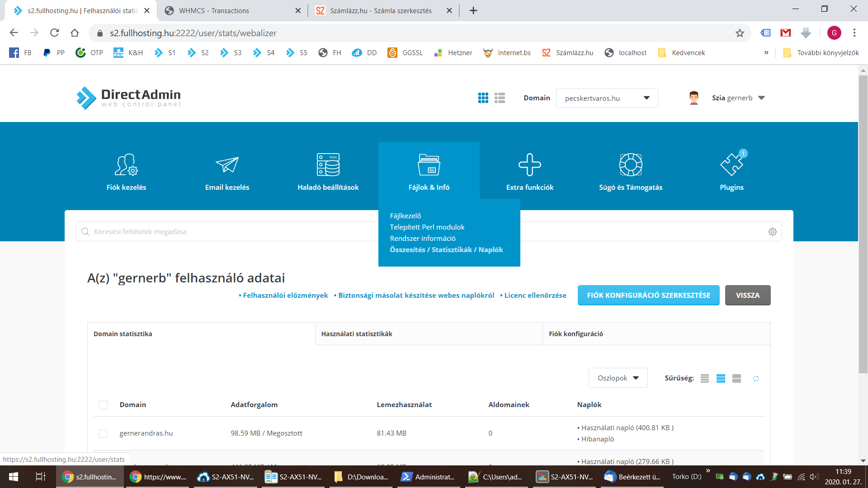
Task: Sort by the Lemezhasználat column header
Action: pyautogui.click(x=404, y=405)
